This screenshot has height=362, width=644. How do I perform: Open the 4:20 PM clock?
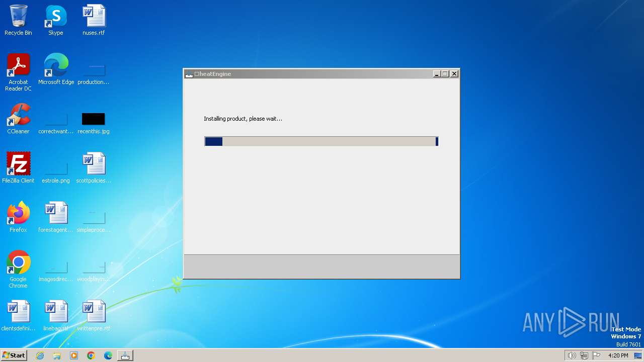[x=618, y=355]
